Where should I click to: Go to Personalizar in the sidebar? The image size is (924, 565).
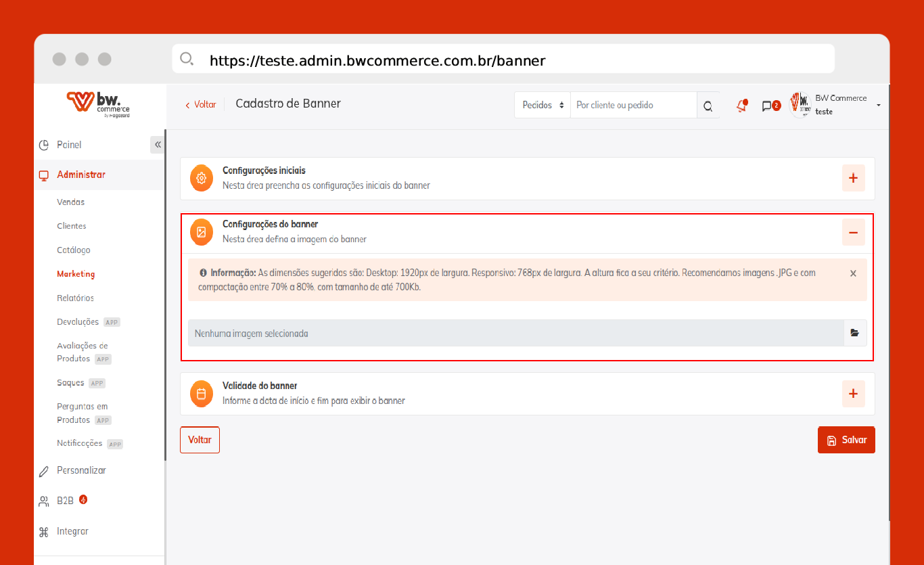[x=81, y=470]
